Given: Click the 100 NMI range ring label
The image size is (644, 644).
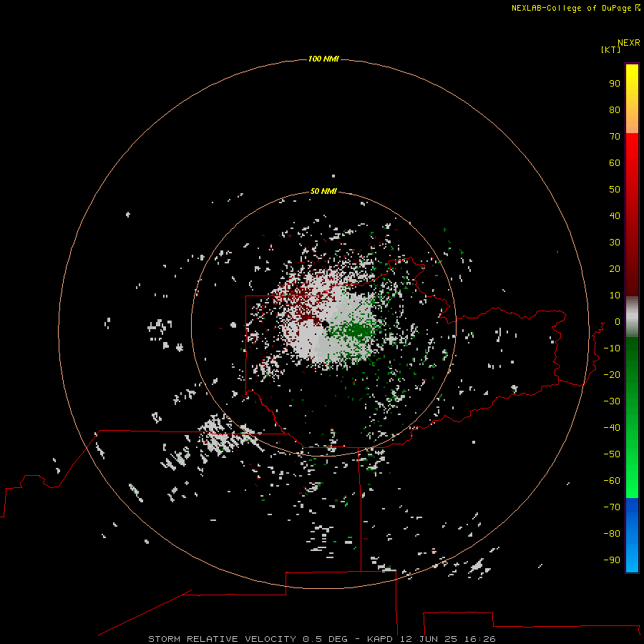Looking at the screenshot, I should pos(323,59).
